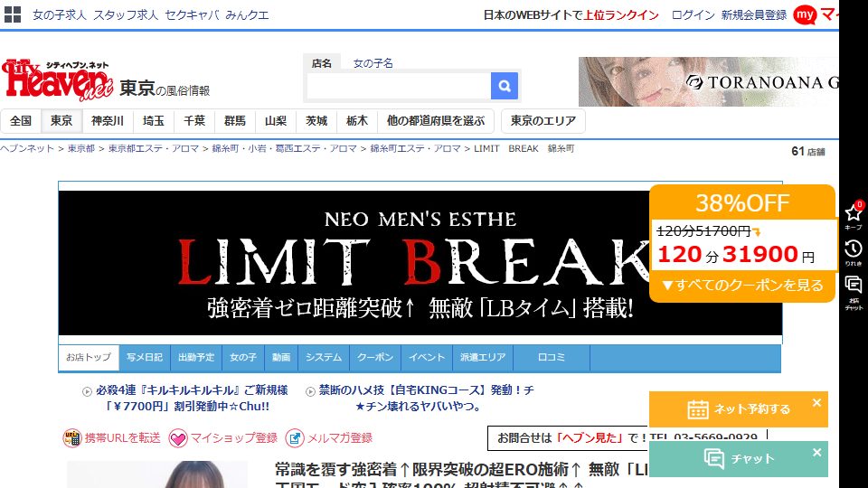Click マイショップ登録 link text

[234, 438]
